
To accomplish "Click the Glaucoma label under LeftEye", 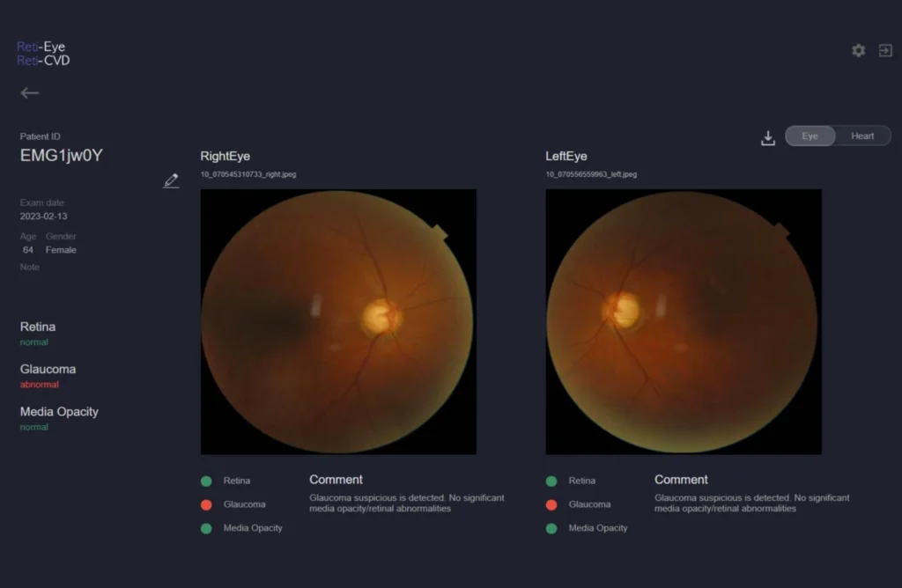I will [589, 504].
